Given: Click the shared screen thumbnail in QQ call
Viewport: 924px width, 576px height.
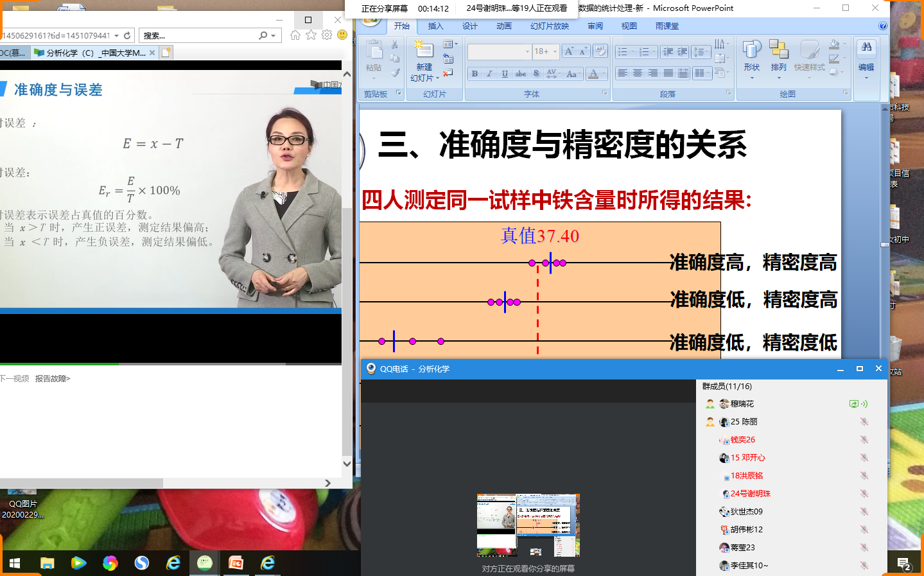Looking at the screenshot, I should coord(528,525).
